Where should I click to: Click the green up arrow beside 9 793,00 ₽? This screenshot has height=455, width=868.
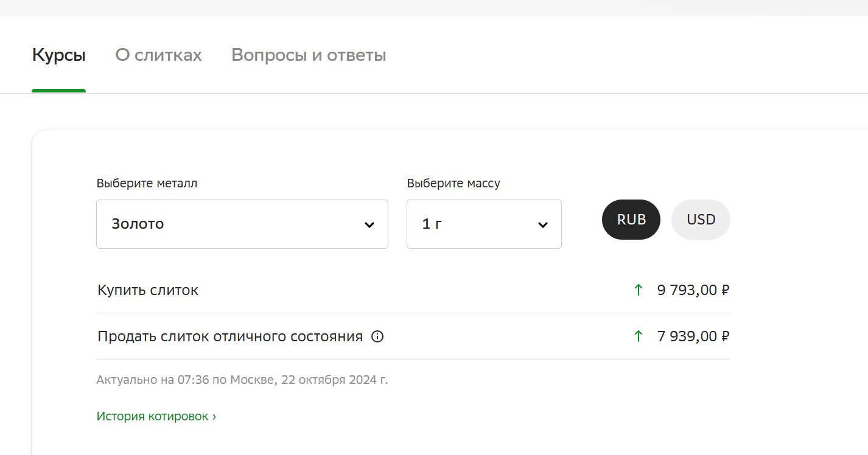point(638,290)
